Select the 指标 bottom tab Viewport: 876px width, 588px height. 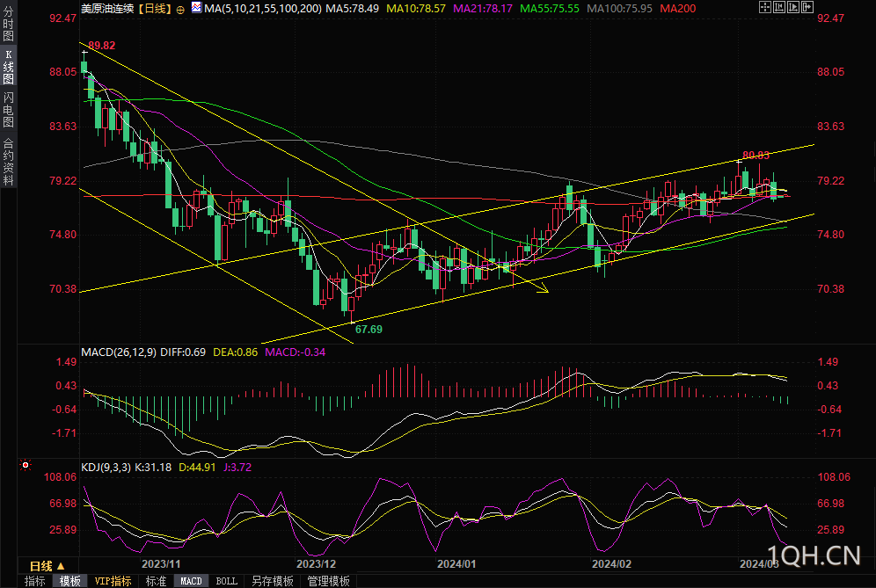point(34,581)
